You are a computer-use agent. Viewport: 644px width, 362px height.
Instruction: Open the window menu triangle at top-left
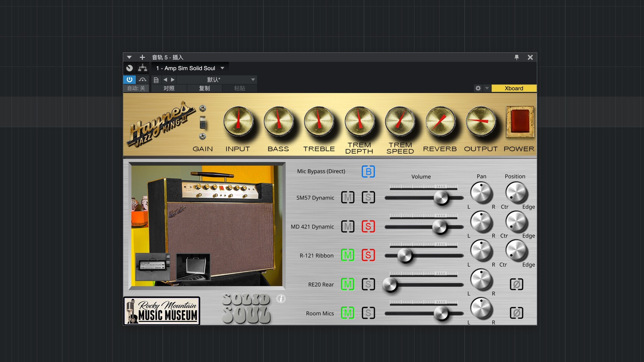click(129, 57)
